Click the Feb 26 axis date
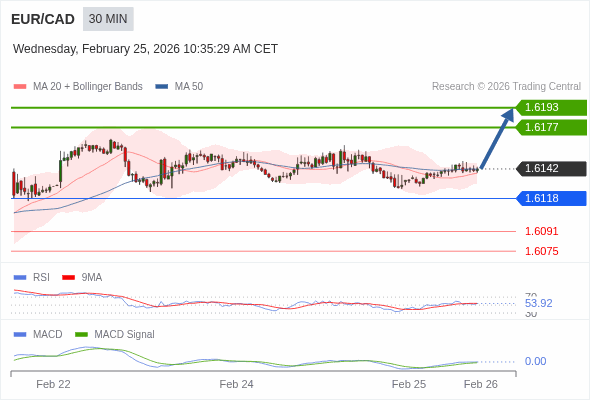Image resolution: width=590 pixels, height=400 pixels. pos(481,384)
